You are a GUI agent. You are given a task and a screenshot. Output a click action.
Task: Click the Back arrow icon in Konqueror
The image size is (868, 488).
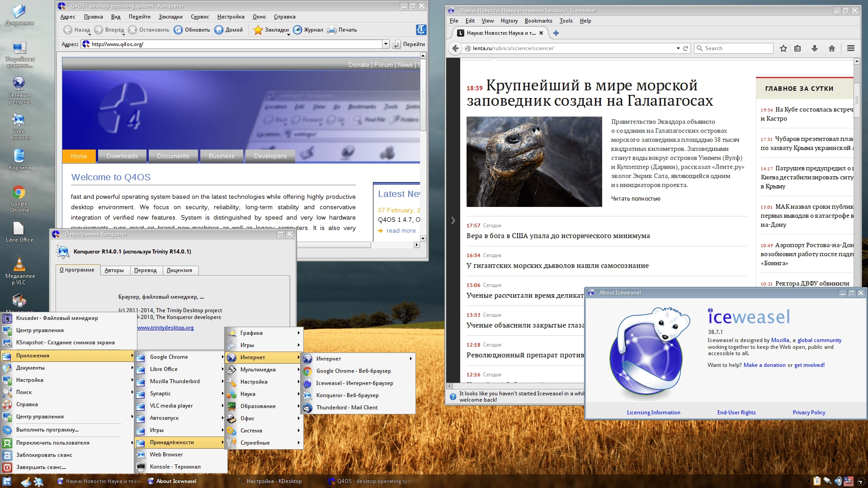[68, 30]
